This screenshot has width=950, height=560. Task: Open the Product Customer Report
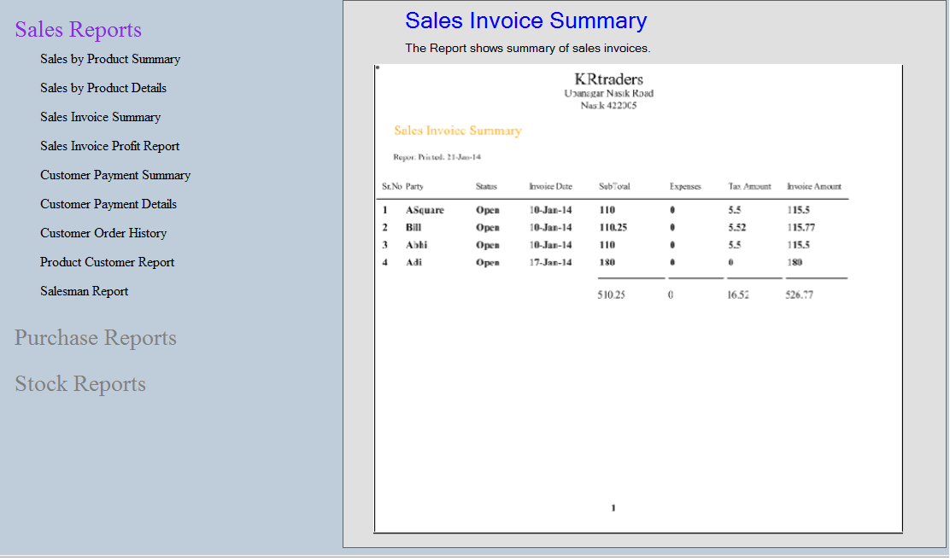tap(107, 262)
